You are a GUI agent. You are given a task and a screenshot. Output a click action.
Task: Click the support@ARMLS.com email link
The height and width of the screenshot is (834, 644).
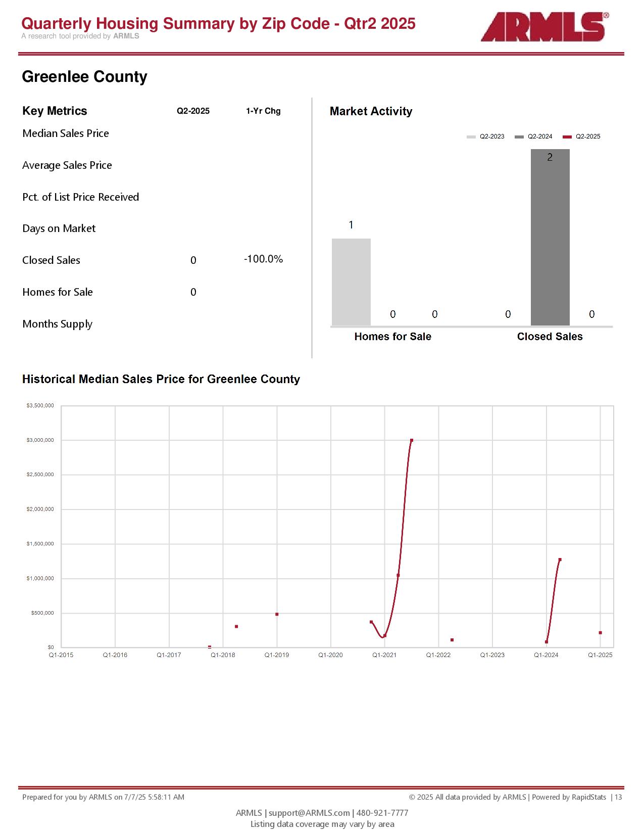pos(309,813)
